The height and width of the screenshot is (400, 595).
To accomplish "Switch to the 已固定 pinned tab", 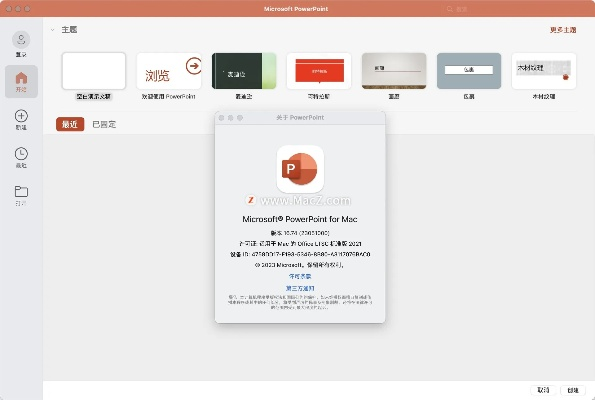I will [104, 124].
